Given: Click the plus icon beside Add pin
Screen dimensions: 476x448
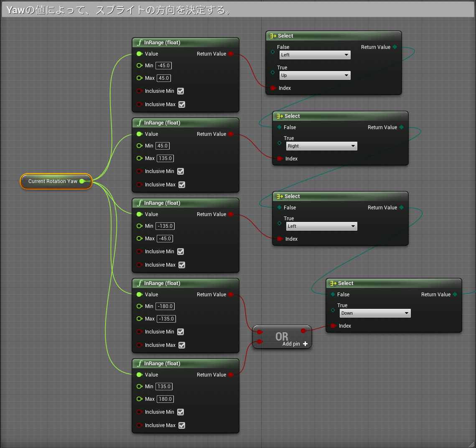Looking at the screenshot, I should tap(305, 344).
